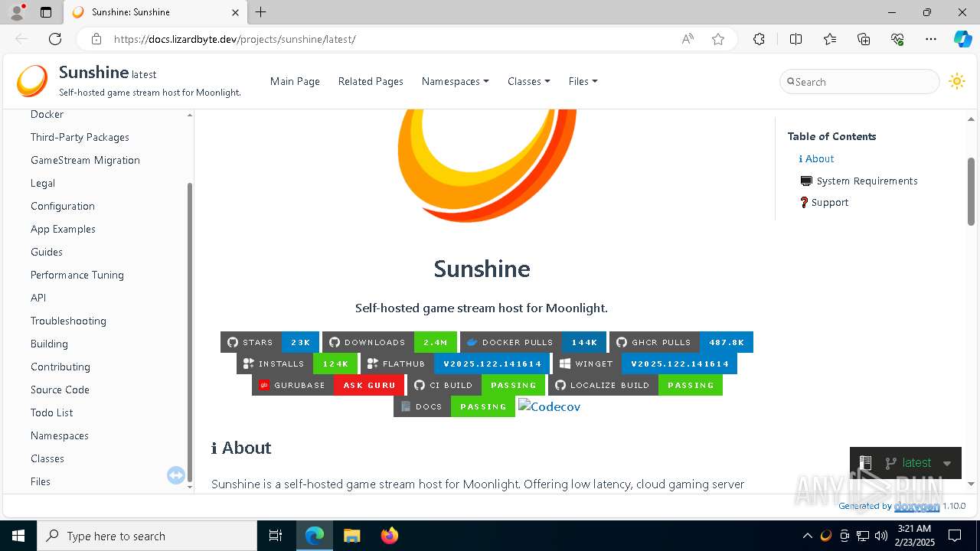Image resolution: width=980 pixels, height=551 pixels.
Task: Open Main Page in top navigation
Action: (295, 81)
